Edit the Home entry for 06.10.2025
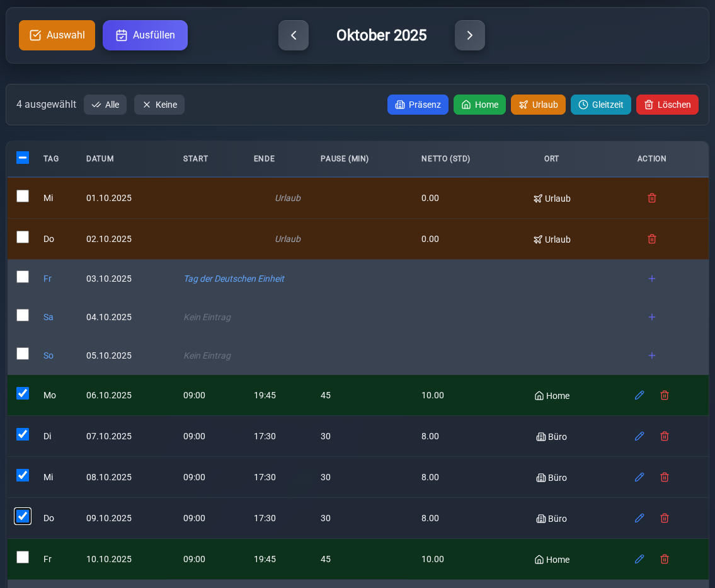Image resolution: width=715 pixels, height=588 pixels. [639, 395]
